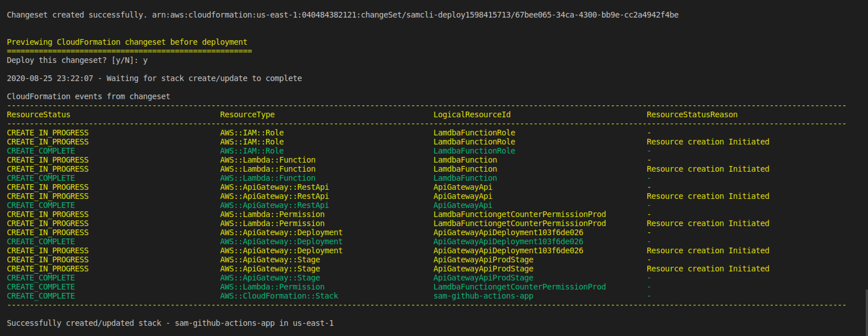Click the ResourceType column header
Image resolution: width=868 pixels, height=336 pixels.
point(247,115)
